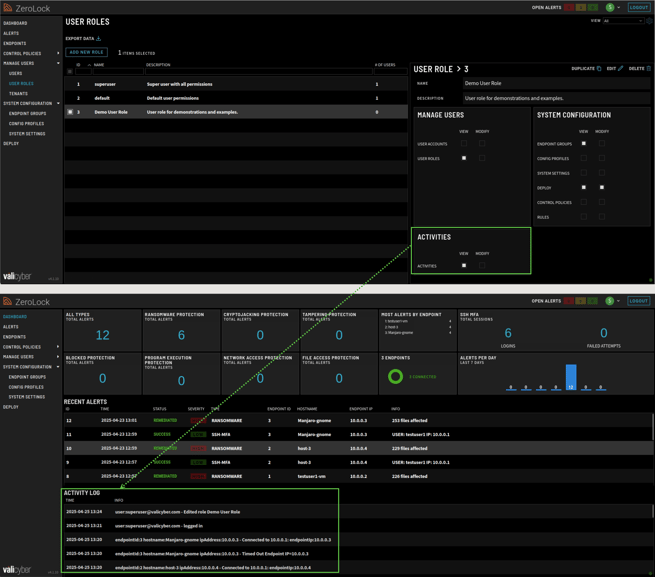655x577 pixels.
Task: Click Edited role Demo User Role log entry
Action: click(358, 512)
